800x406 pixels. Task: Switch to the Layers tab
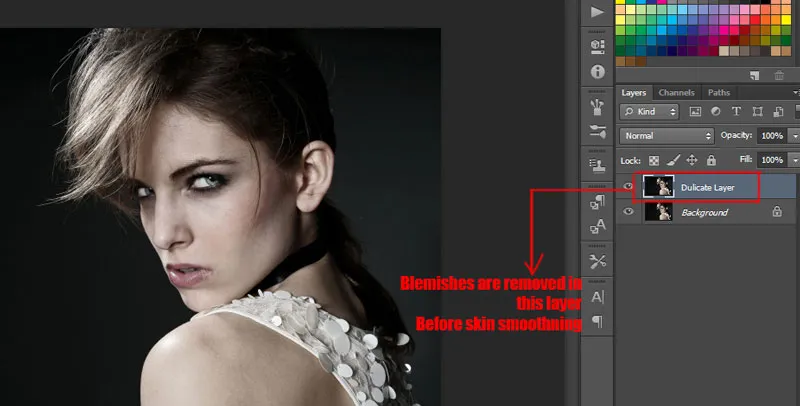coord(634,92)
